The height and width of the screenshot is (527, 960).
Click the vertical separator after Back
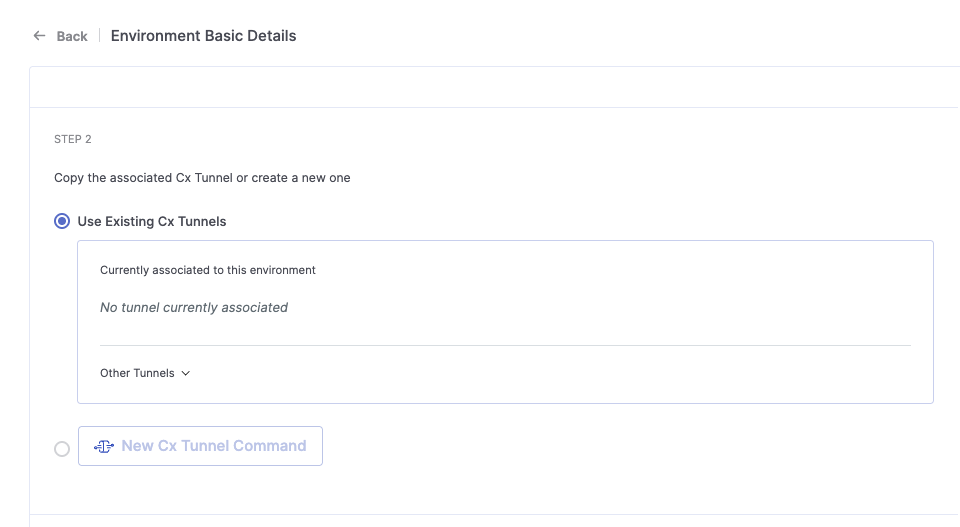pyautogui.click(x=99, y=36)
